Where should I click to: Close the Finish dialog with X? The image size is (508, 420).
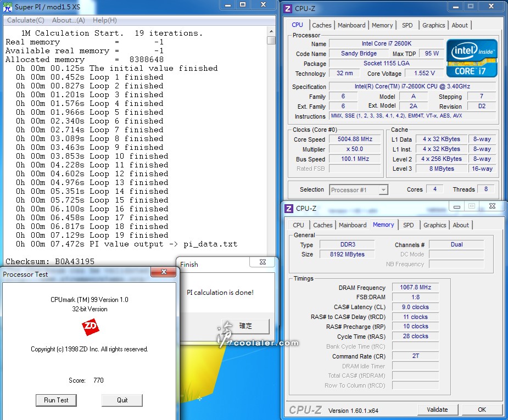263,262
